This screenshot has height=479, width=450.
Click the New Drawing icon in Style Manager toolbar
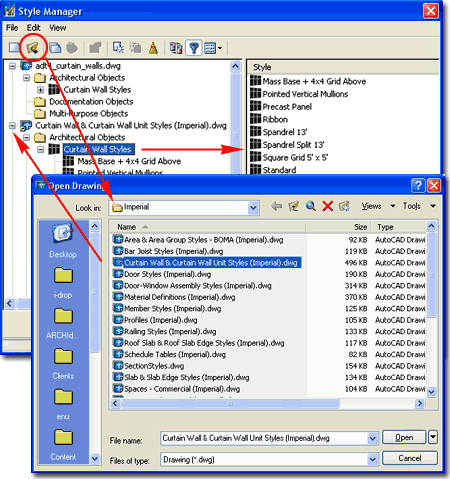click(14, 48)
